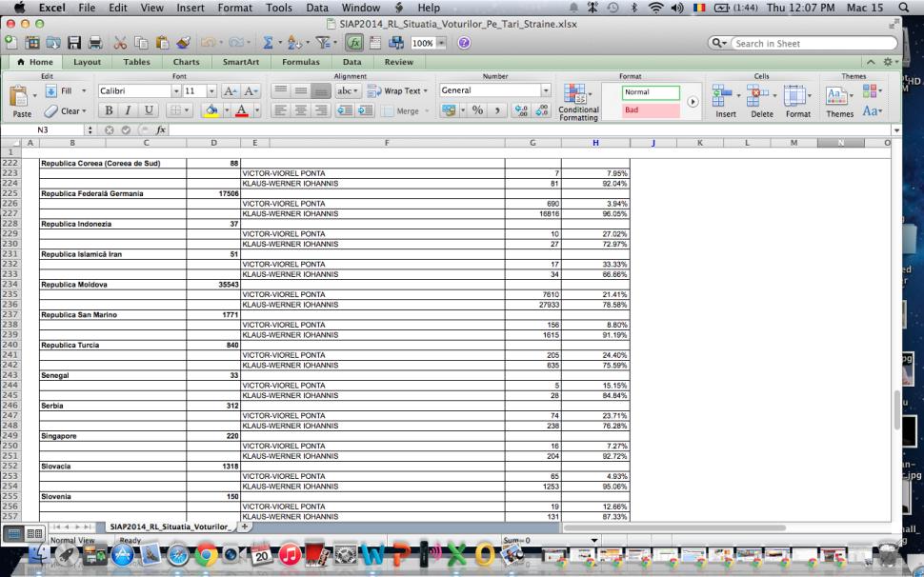Click the Save icon in the toolbar
Image resolution: width=924 pixels, height=577 pixels.
click(75, 43)
